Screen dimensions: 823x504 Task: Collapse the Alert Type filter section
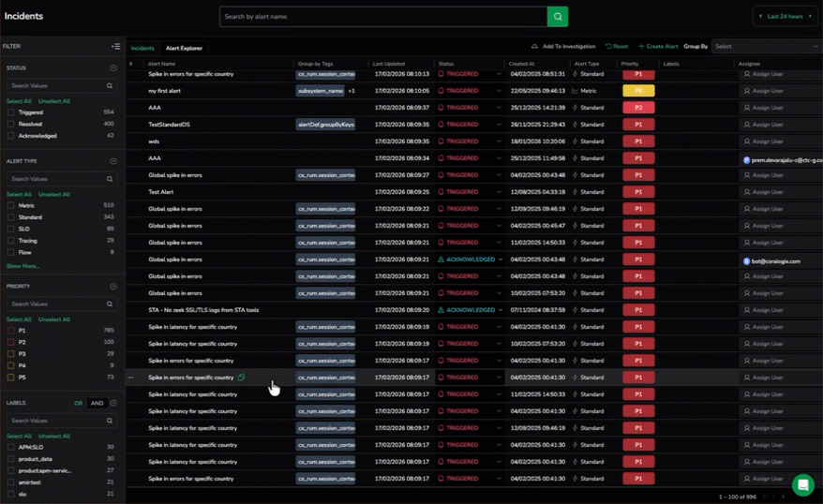tap(113, 161)
